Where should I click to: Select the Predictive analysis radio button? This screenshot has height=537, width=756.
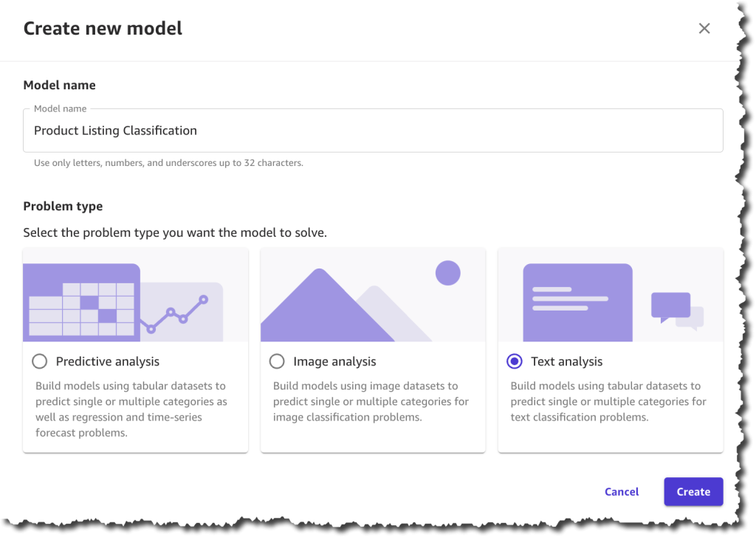click(x=40, y=361)
